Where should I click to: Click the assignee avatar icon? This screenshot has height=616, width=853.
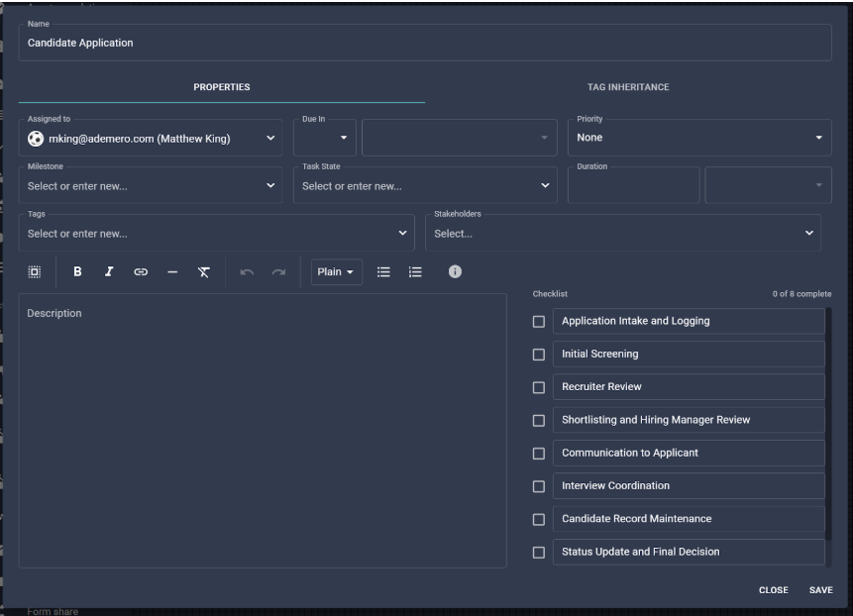click(36, 139)
